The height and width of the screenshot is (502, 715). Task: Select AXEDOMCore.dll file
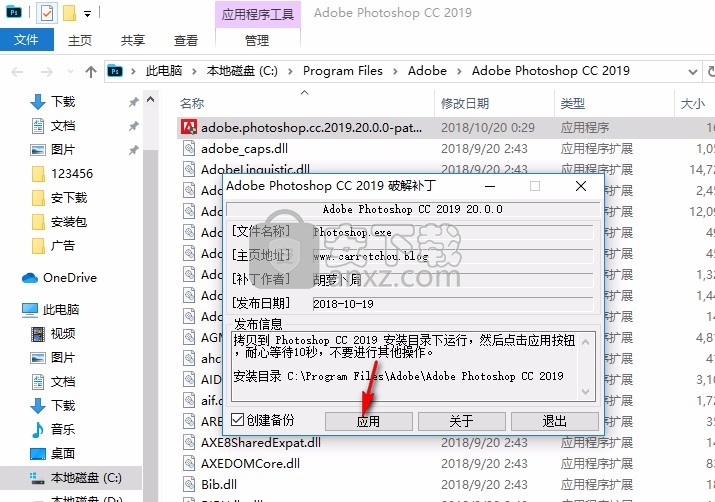point(250,463)
